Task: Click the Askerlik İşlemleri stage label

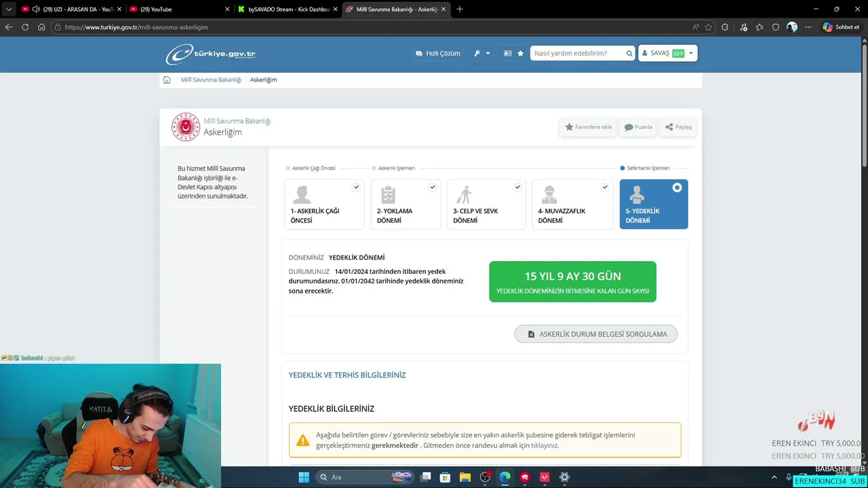Action: pyautogui.click(x=397, y=168)
